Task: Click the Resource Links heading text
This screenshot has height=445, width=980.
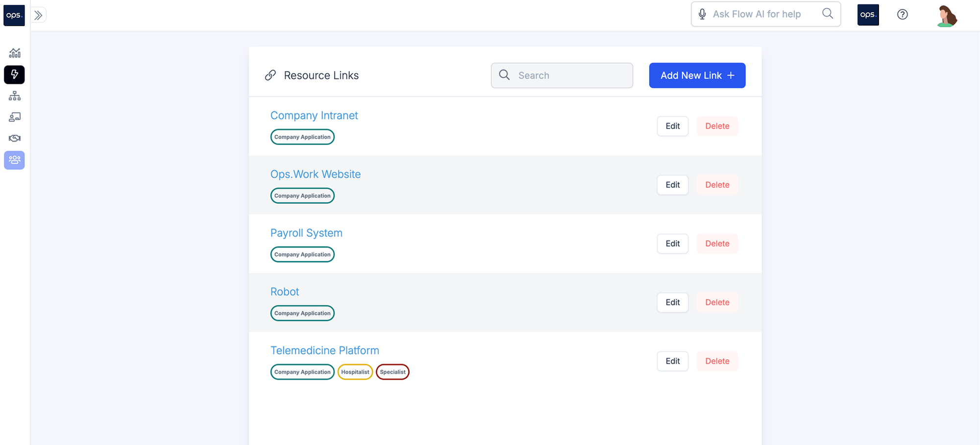Action: (x=321, y=75)
